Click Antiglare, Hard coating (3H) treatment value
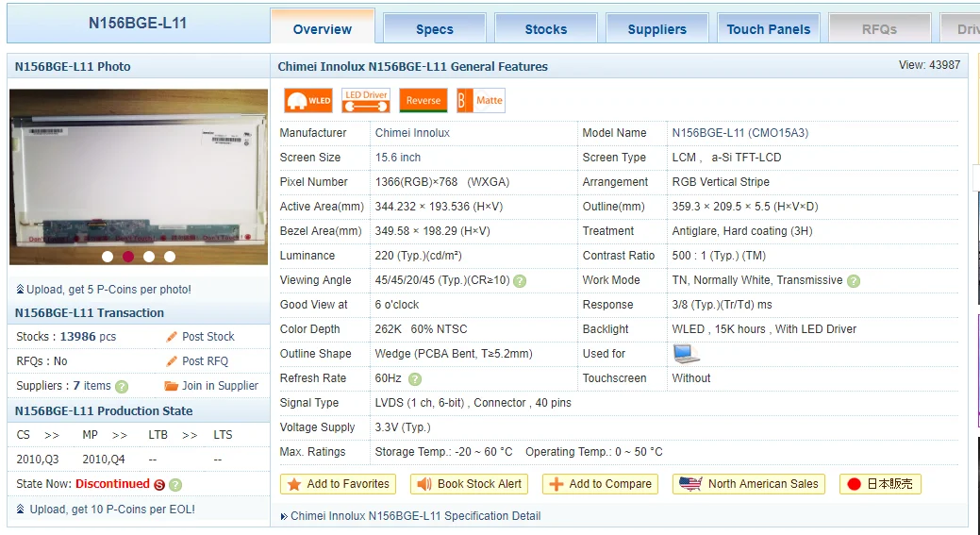This screenshot has width=980, height=535. [742, 231]
